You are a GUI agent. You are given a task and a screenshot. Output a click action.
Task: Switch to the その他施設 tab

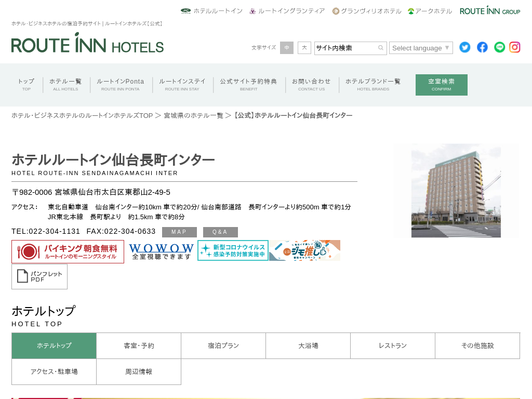(478, 345)
